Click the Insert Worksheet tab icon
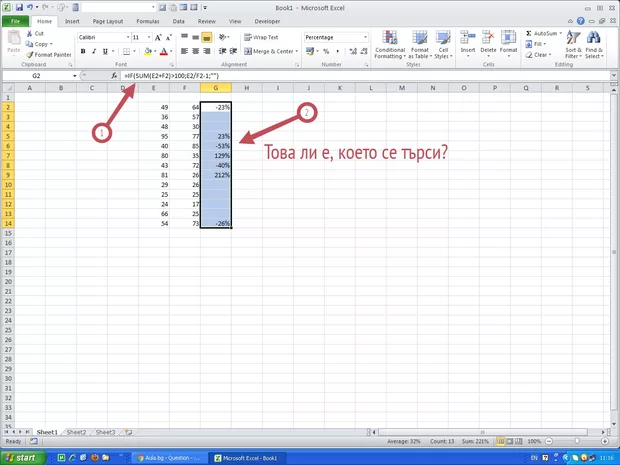The width and height of the screenshot is (620, 465). click(x=128, y=432)
